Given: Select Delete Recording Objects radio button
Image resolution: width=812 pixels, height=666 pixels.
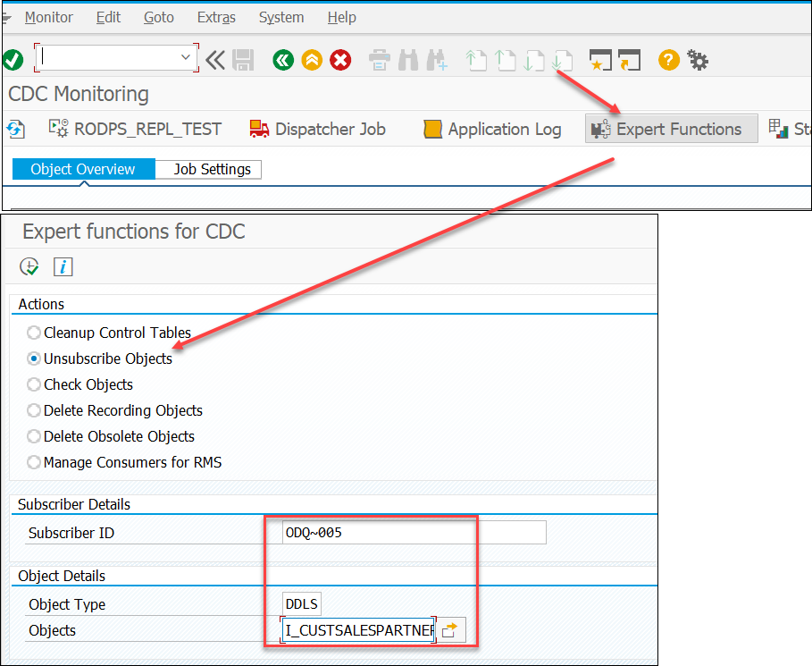Looking at the screenshot, I should [x=34, y=410].
